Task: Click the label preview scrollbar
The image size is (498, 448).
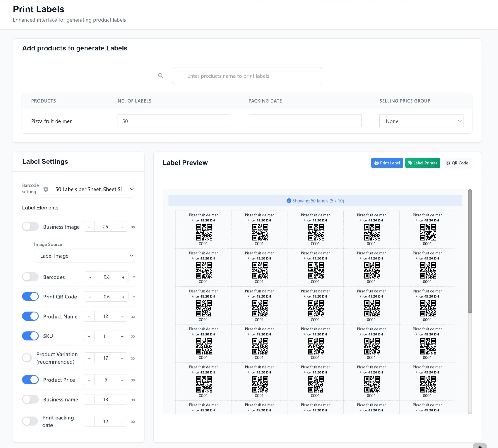Action: coord(470,251)
